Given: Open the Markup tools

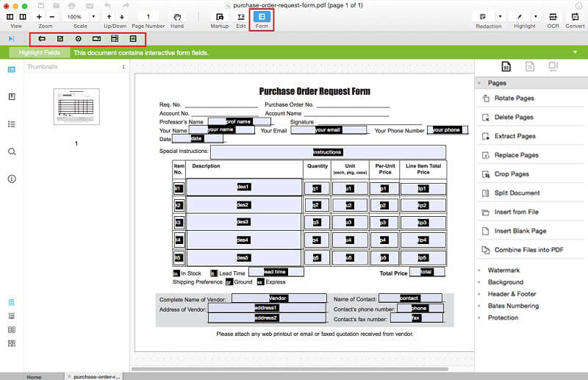Looking at the screenshot, I should (219, 20).
